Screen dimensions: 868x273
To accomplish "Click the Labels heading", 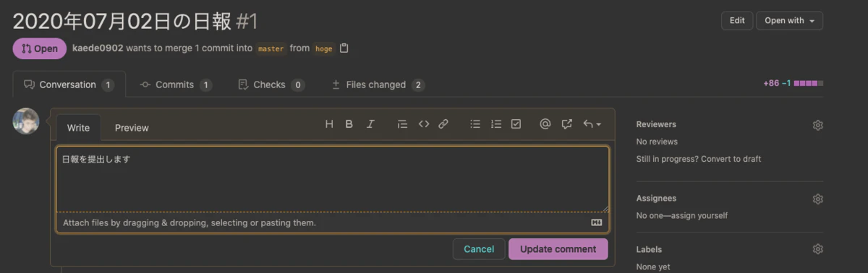I will pos(649,249).
